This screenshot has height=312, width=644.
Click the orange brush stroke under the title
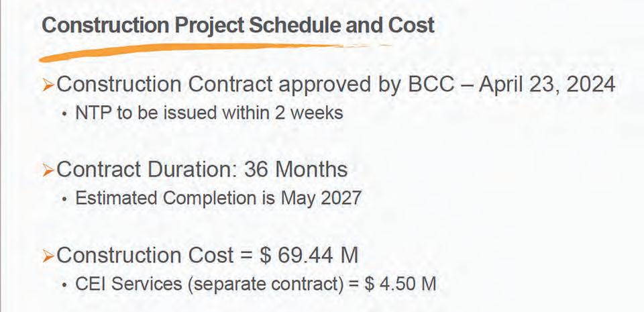tap(213, 52)
